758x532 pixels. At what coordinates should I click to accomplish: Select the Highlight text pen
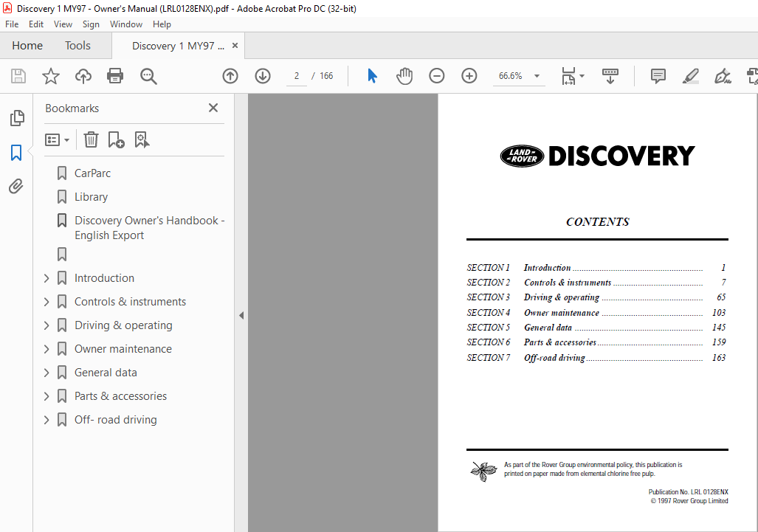(x=690, y=76)
